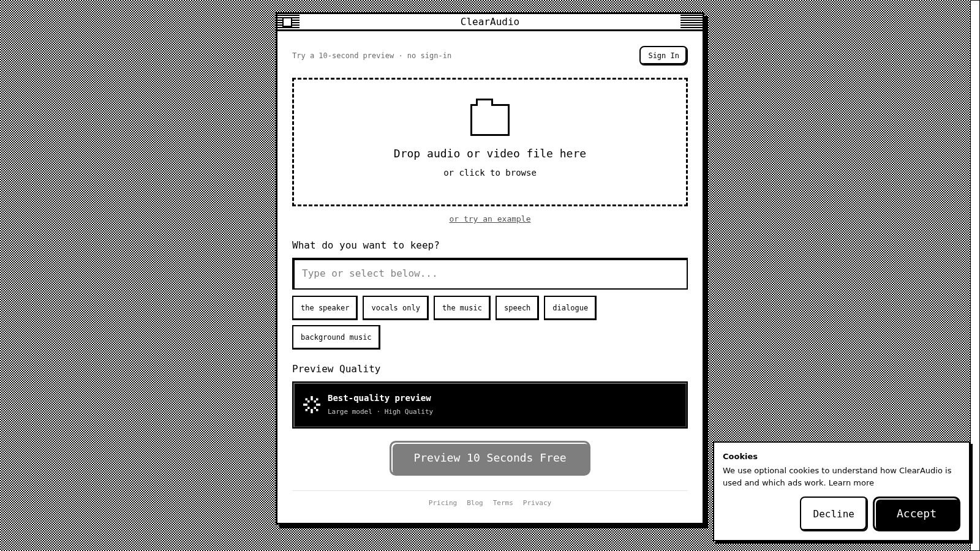Viewport: 980px width, 551px height.
Task: Select the 'vocals only' chip
Action: 396,308
